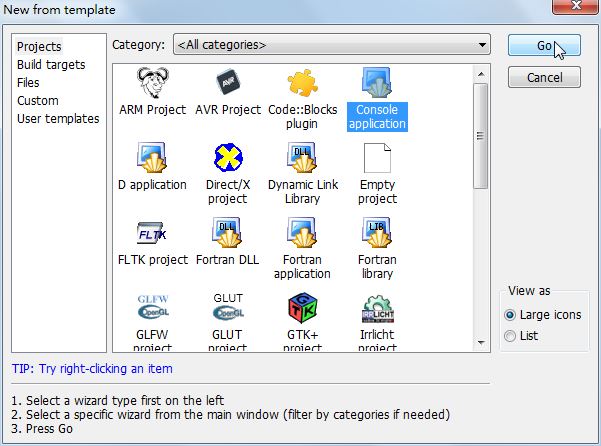
Task: Enable the Large icons view option
Action: click(513, 315)
